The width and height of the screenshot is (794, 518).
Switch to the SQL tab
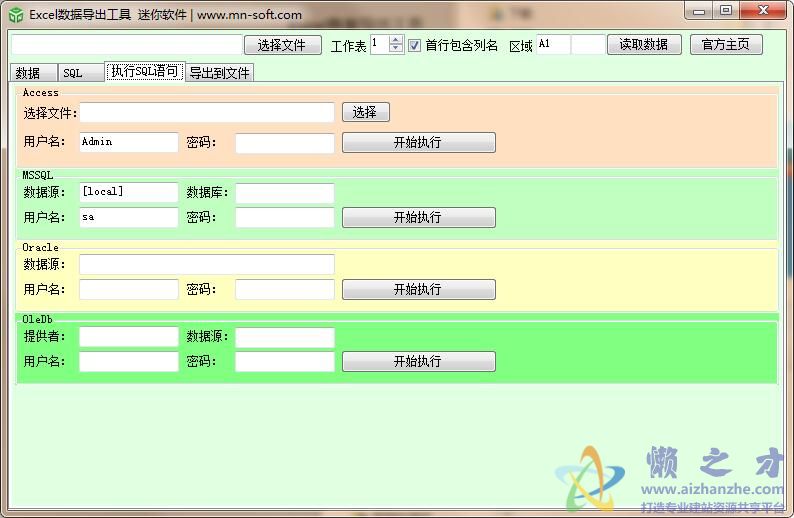pyautogui.click(x=81, y=73)
